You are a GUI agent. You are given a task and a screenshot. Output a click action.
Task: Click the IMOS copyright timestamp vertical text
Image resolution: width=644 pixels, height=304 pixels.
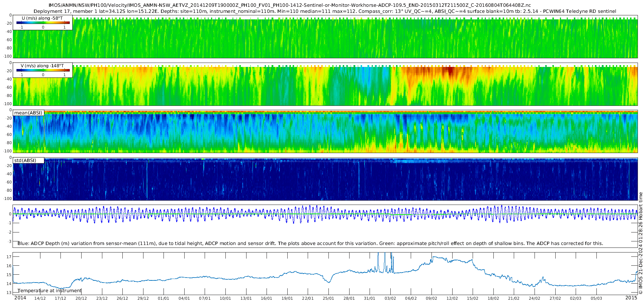point(641,243)
